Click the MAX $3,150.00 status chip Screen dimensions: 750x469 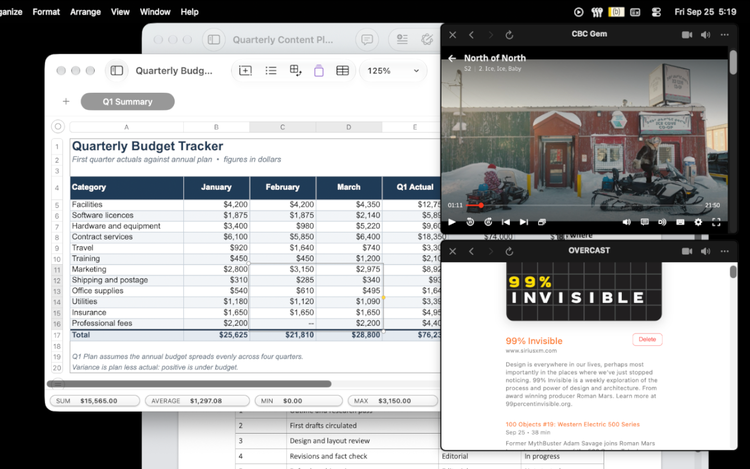393,401
